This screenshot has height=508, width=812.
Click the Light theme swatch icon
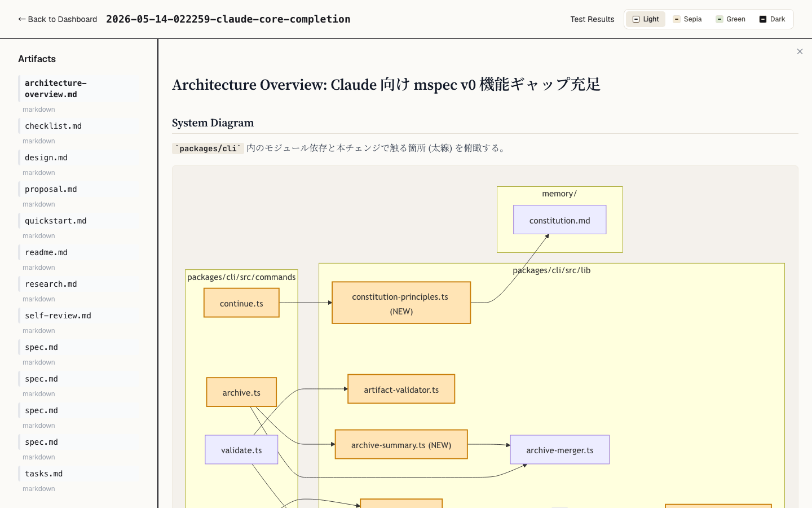click(x=636, y=19)
